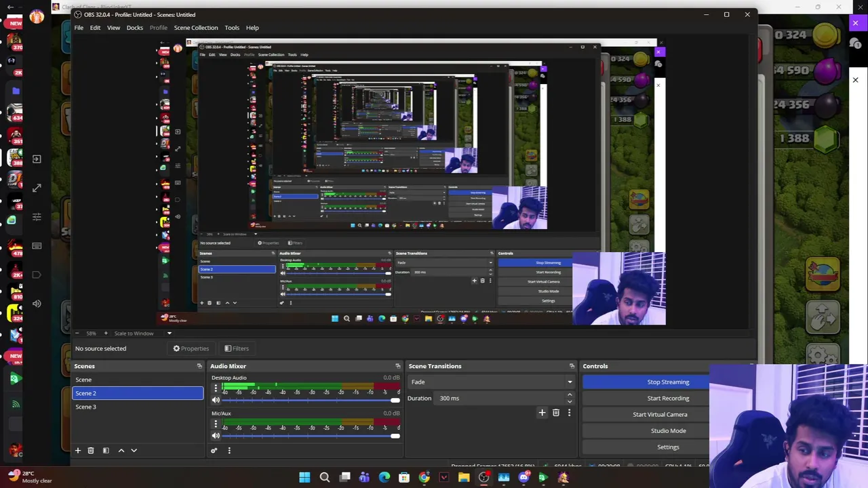This screenshot has width=868, height=488.
Task: Open the Edit menu
Action: (95, 28)
